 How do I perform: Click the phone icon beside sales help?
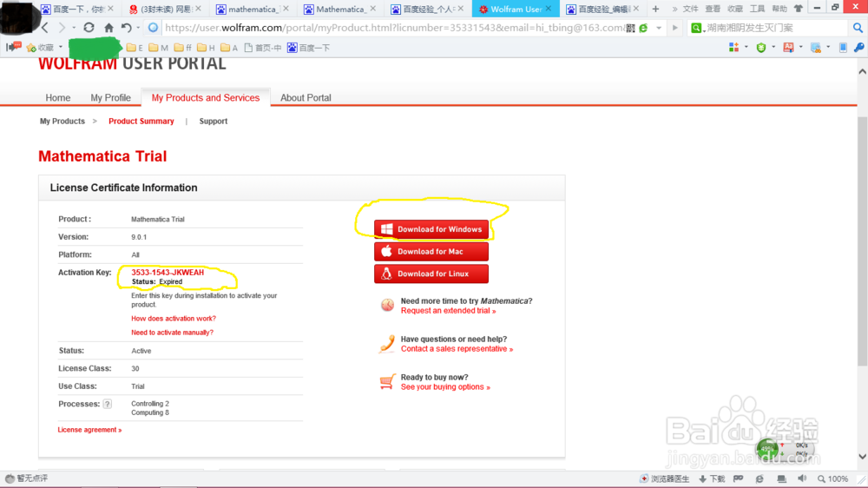[387, 344]
